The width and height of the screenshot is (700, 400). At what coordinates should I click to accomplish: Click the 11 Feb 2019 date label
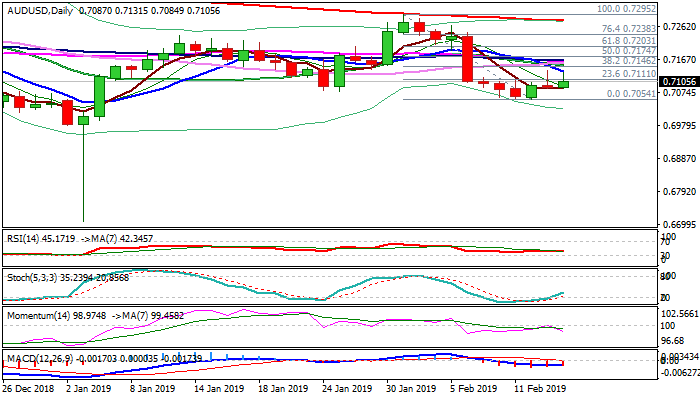coord(539,388)
